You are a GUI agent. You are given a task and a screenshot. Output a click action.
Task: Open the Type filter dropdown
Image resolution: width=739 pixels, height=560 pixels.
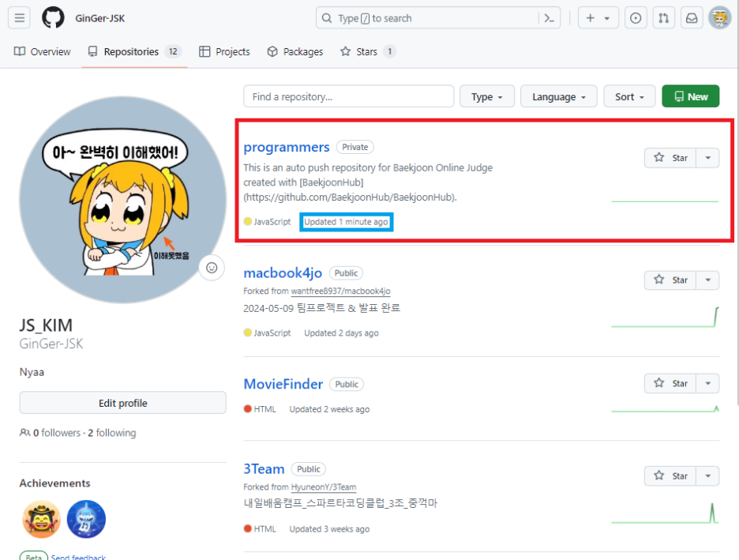tap(487, 96)
